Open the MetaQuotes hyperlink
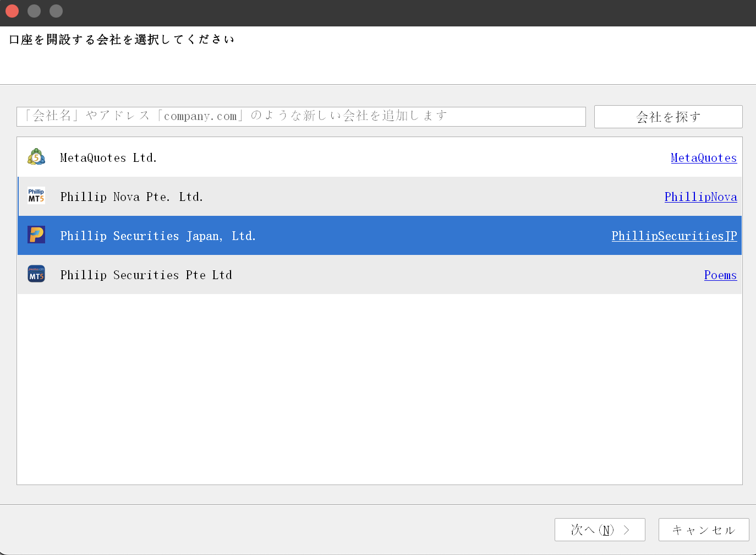 tap(704, 158)
